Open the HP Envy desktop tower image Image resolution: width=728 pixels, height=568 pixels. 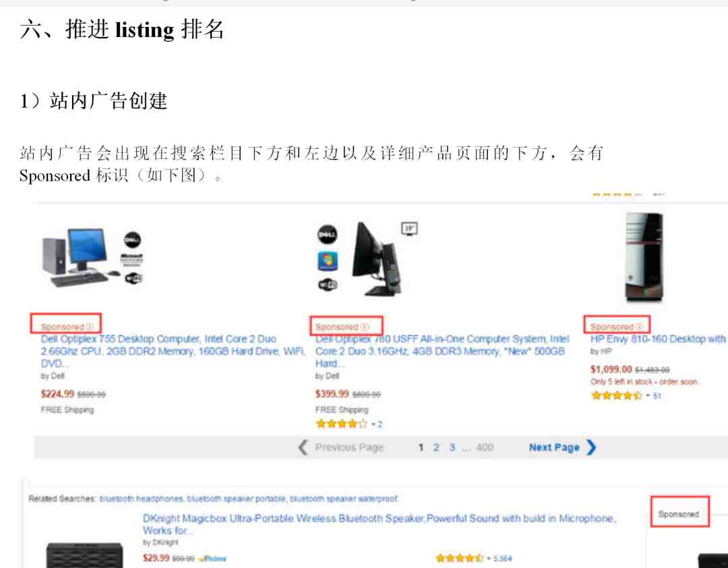(x=644, y=257)
